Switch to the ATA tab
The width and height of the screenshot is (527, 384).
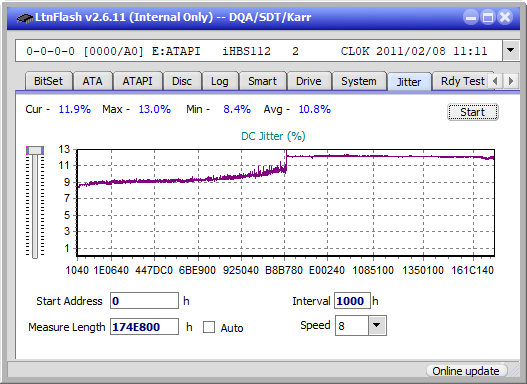point(92,81)
